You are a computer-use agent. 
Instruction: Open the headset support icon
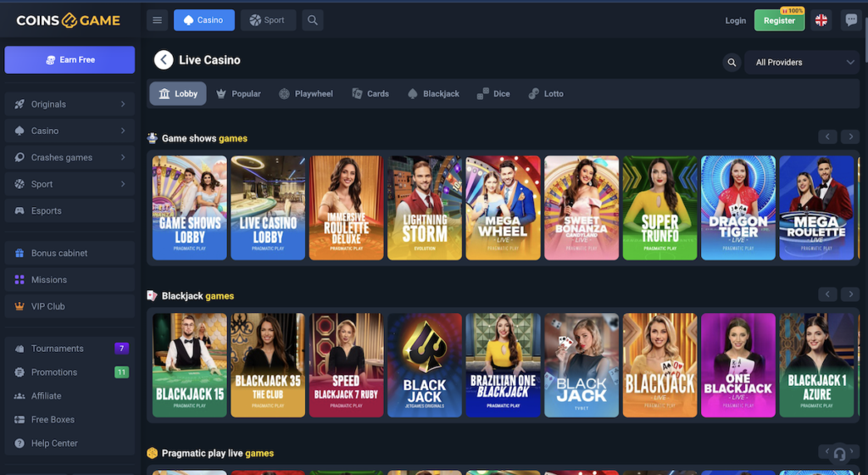click(x=839, y=454)
